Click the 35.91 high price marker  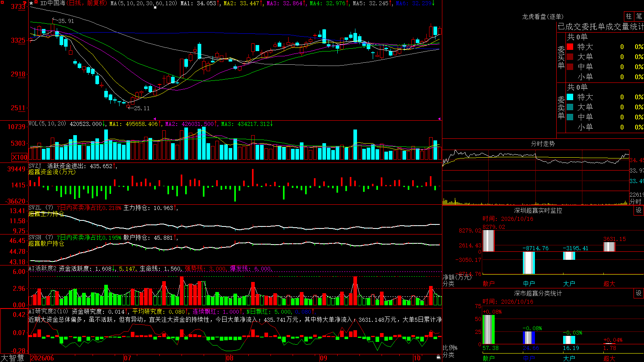[x=66, y=21]
